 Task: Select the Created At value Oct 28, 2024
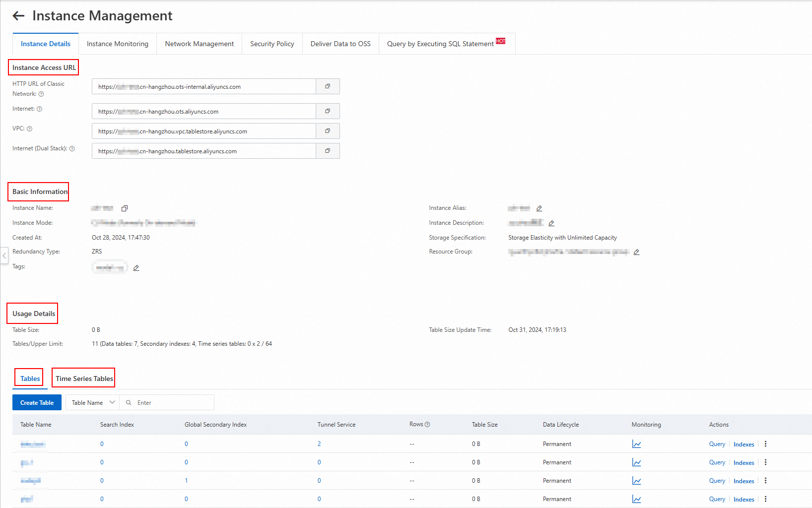point(121,238)
